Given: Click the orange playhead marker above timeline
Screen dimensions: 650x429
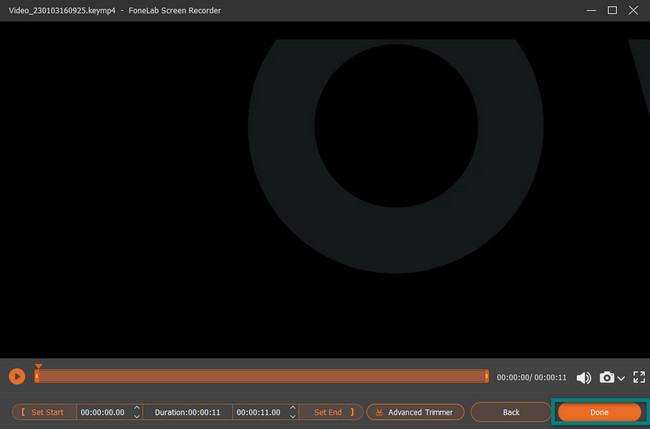Looking at the screenshot, I should pos(38,366).
